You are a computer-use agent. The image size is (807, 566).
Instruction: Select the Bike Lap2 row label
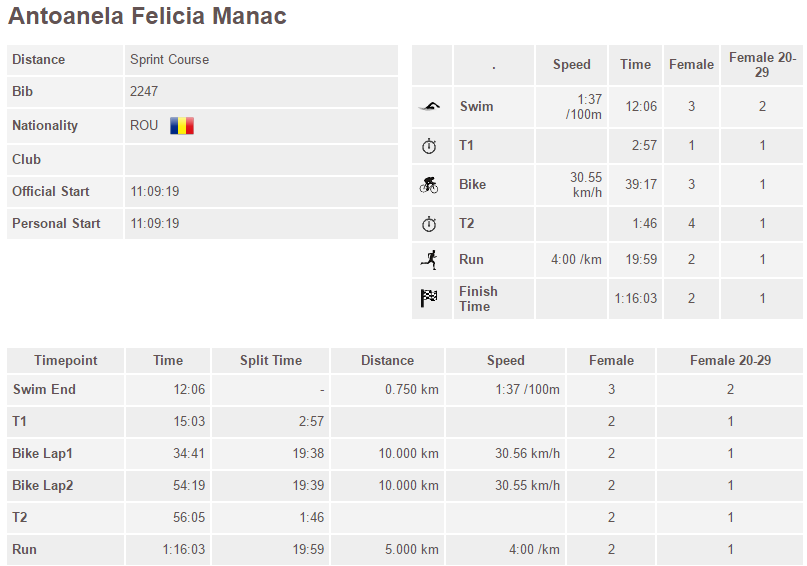[x=43, y=485]
